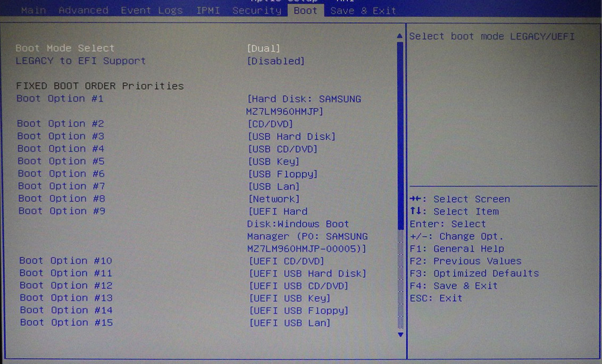
Task: Open the Save & Exit tab
Action: 363,10
